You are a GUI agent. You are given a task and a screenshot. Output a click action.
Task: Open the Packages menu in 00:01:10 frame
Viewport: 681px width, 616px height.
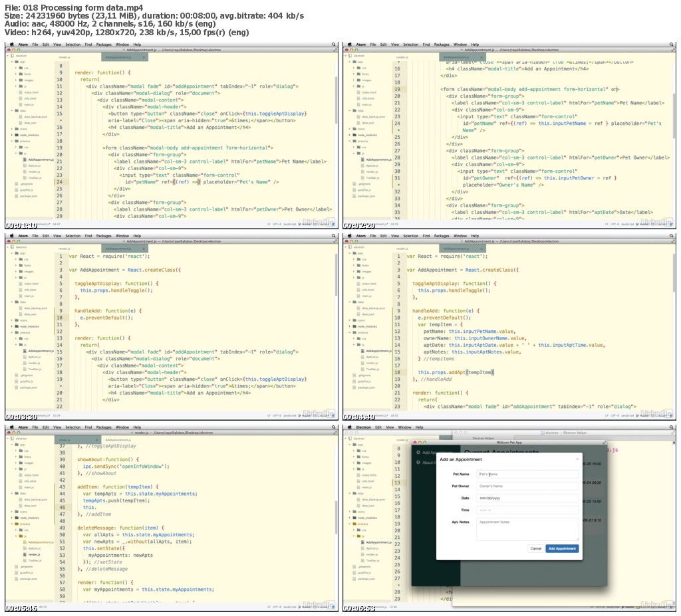coord(104,45)
